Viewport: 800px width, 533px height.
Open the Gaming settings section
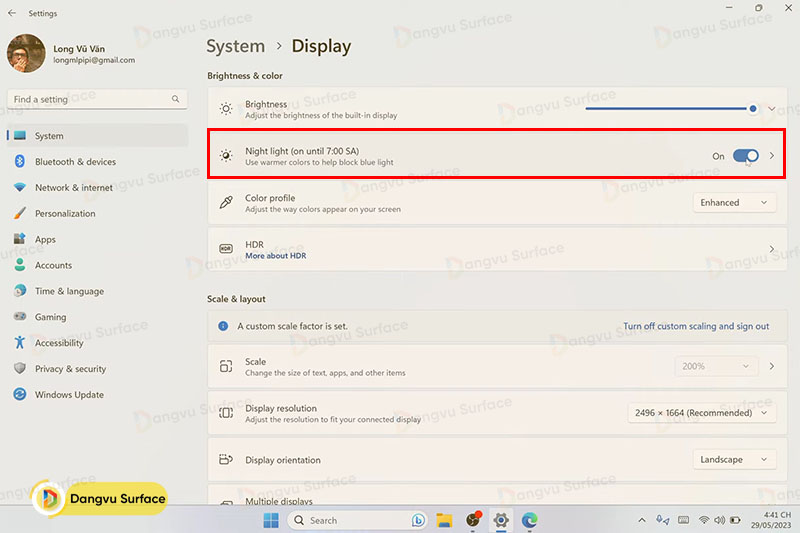(x=50, y=317)
